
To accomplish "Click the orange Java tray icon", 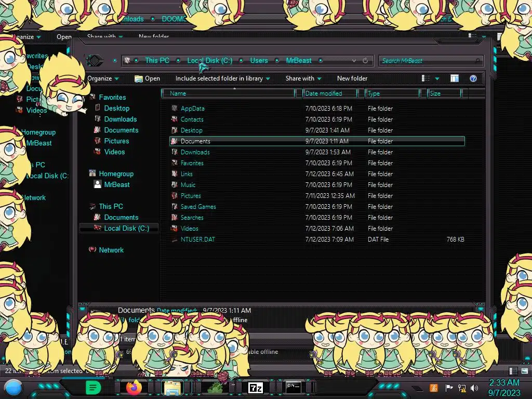I will click(434, 388).
